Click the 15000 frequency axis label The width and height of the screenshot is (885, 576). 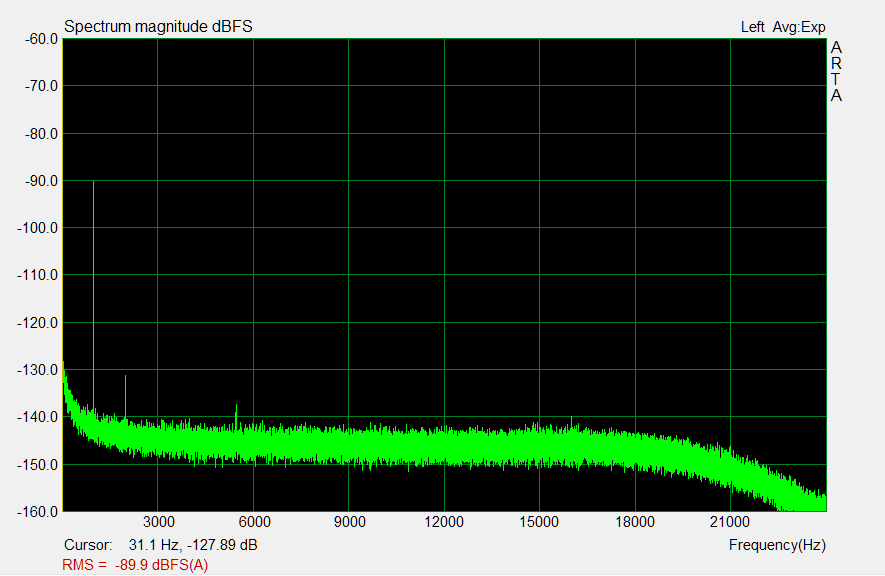tap(539, 522)
